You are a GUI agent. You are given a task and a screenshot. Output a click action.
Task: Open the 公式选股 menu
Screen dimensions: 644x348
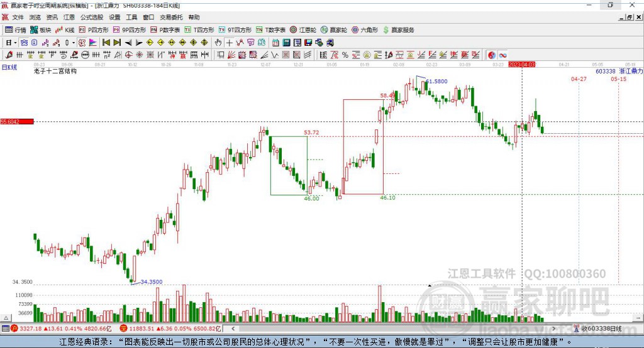click(x=92, y=17)
